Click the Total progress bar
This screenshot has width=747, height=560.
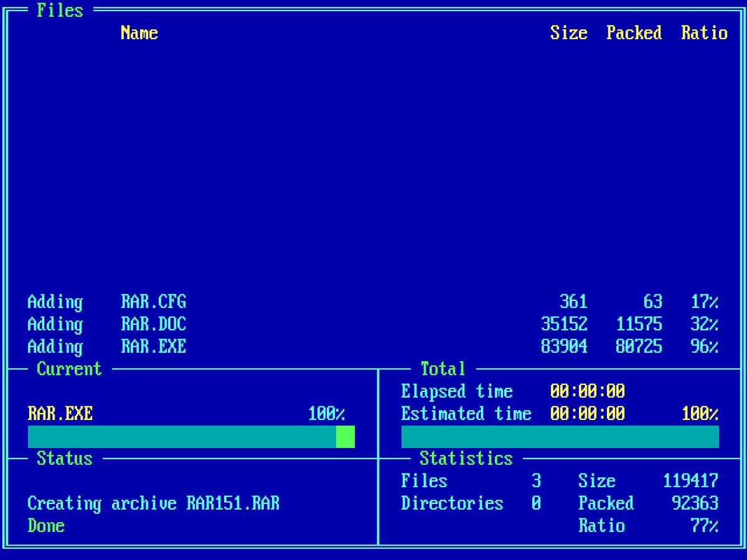click(560, 437)
